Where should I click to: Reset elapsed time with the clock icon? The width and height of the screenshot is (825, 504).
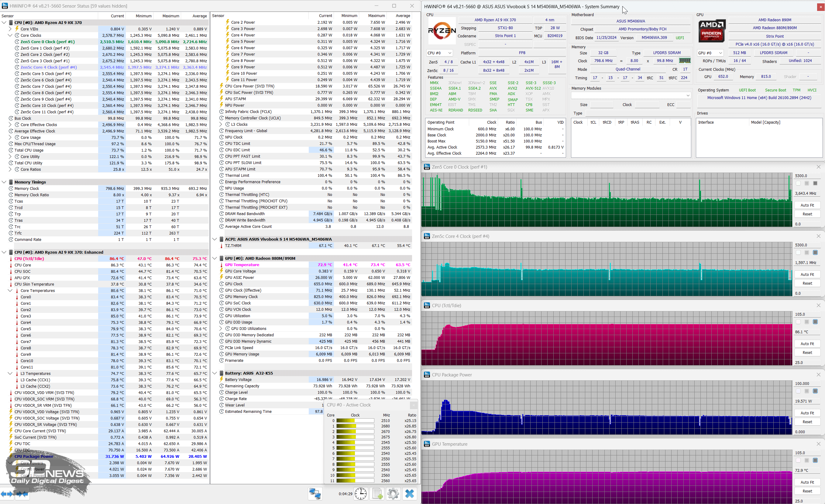pos(360,494)
